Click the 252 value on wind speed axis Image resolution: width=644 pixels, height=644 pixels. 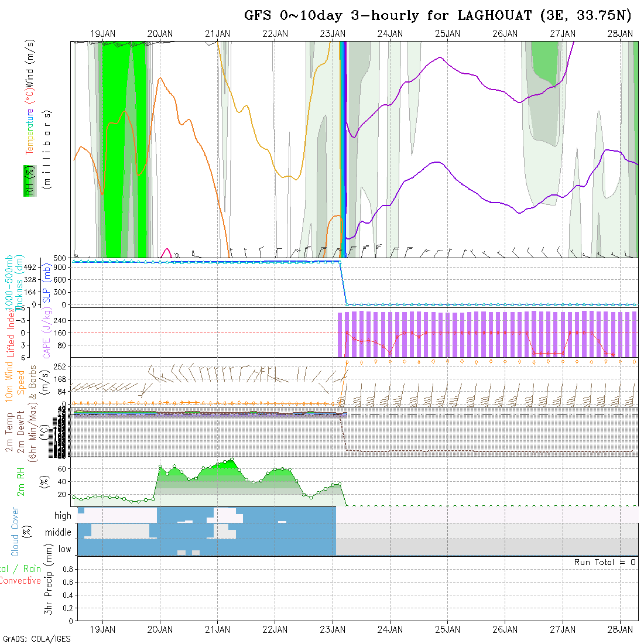(60, 366)
